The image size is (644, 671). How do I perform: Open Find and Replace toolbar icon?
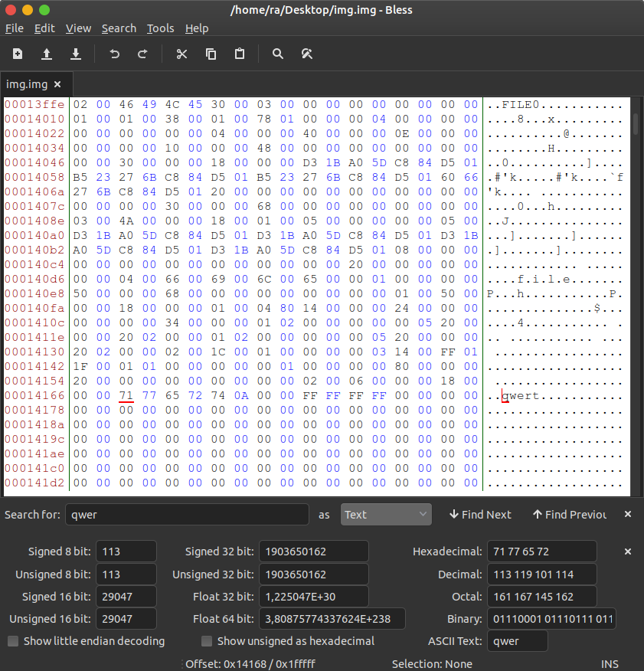tap(307, 54)
